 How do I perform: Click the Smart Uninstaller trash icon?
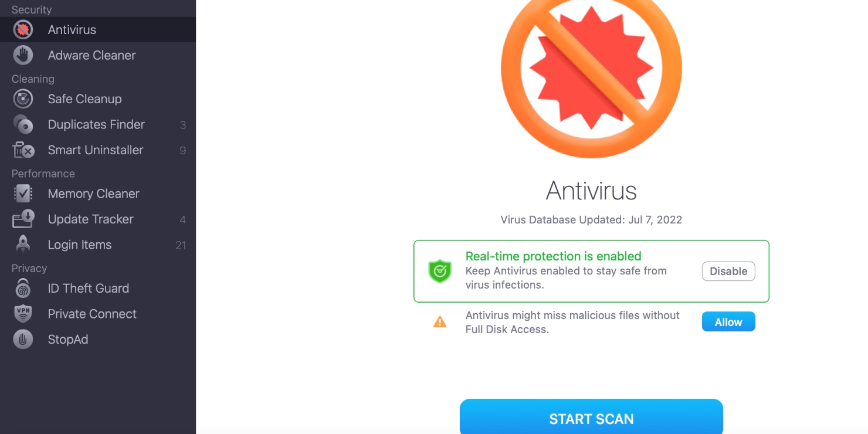(23, 150)
